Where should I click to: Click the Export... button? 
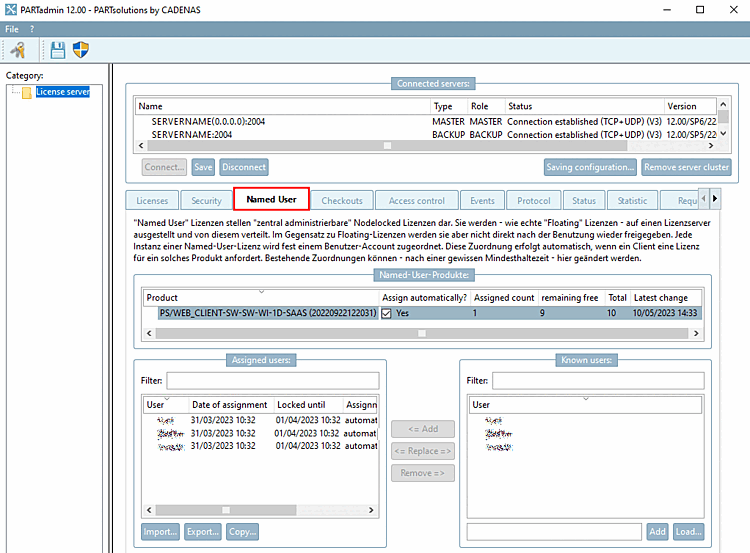203,531
